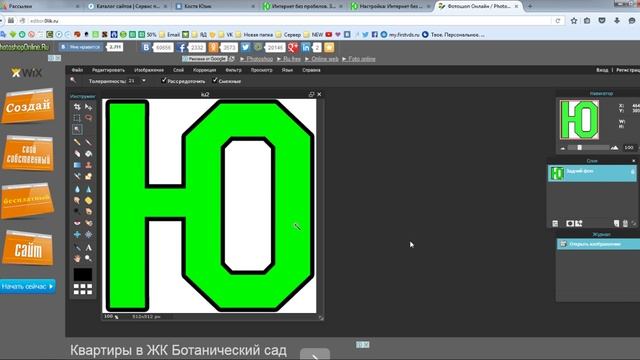Image resolution: width=640 pixels, height=360 pixels.
Task: Select the Paint Bucket tool
Action: [x=88, y=153]
